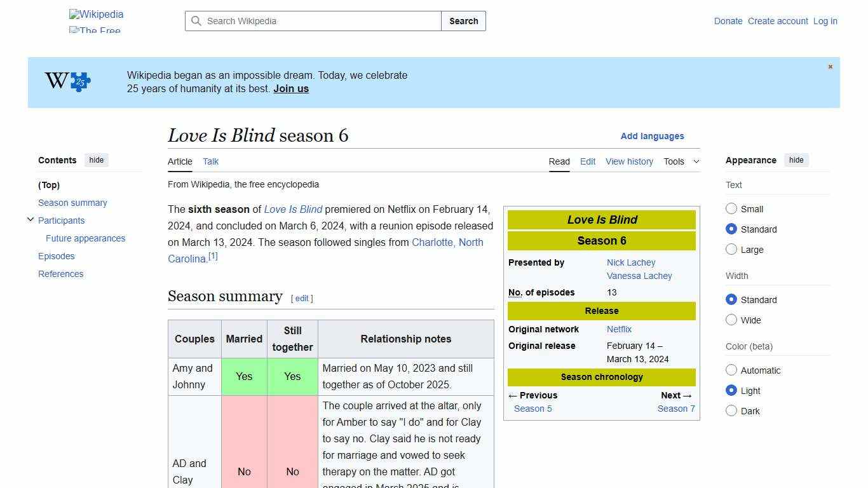
Task: Open the Season 5 link
Action: [532, 409]
